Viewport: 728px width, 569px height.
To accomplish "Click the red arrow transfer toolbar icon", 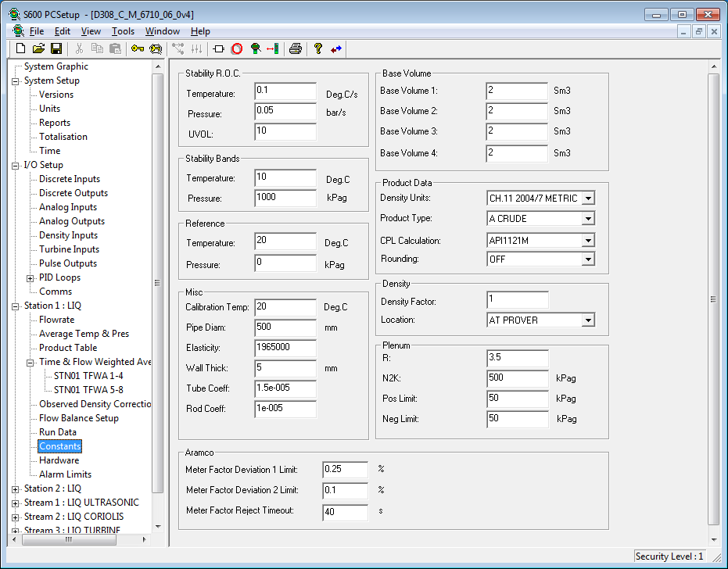I will pos(273,48).
